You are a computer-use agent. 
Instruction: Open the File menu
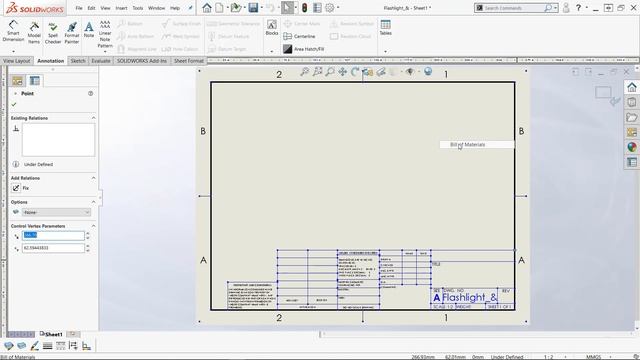(79, 8)
